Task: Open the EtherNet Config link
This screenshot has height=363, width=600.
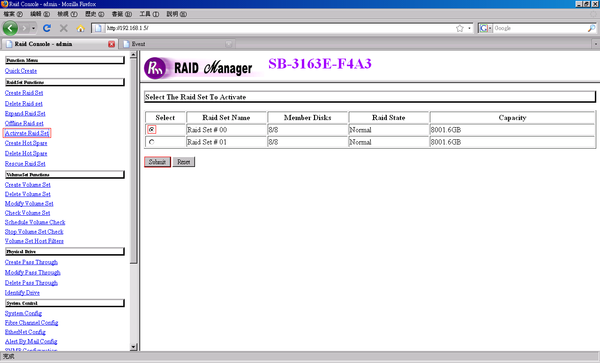Action: click(25, 332)
